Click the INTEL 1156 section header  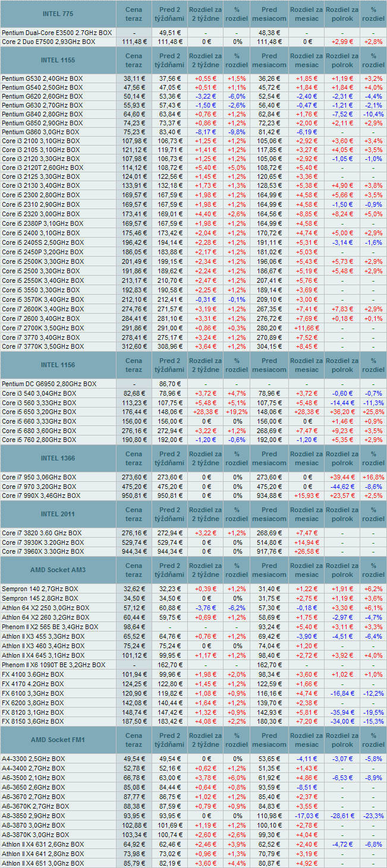(x=58, y=365)
